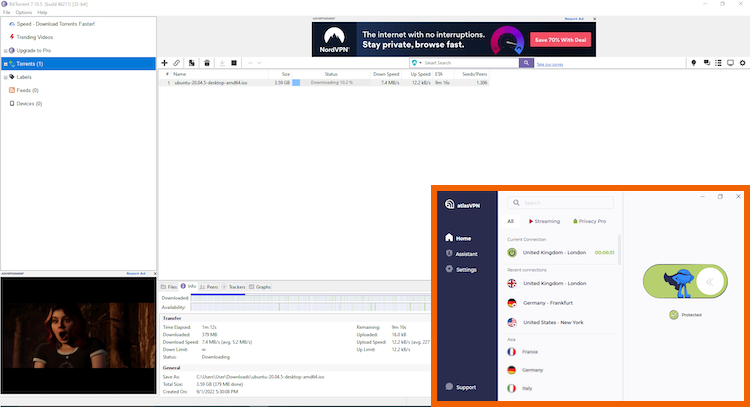The width and height of the screenshot is (750, 407).
Task: Select the Streaming filter tab
Action: click(x=546, y=221)
